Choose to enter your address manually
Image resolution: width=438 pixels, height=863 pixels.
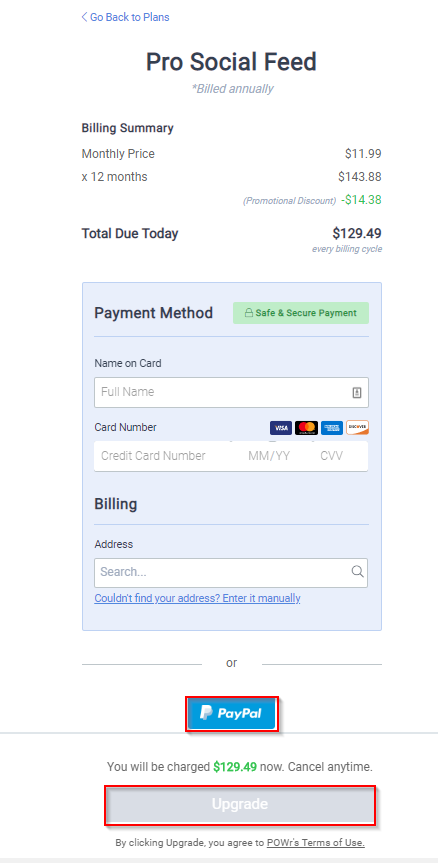[x=198, y=598]
